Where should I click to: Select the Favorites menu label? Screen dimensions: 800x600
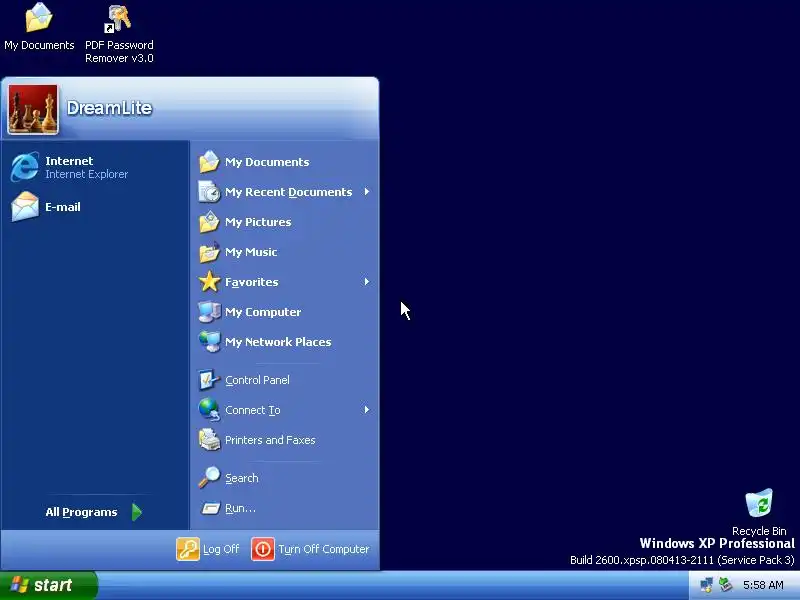252,282
